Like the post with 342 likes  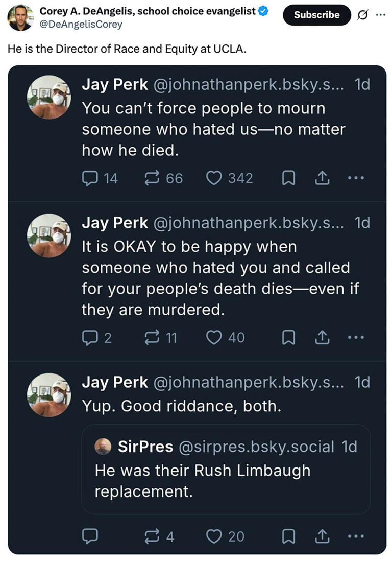pos(213,178)
